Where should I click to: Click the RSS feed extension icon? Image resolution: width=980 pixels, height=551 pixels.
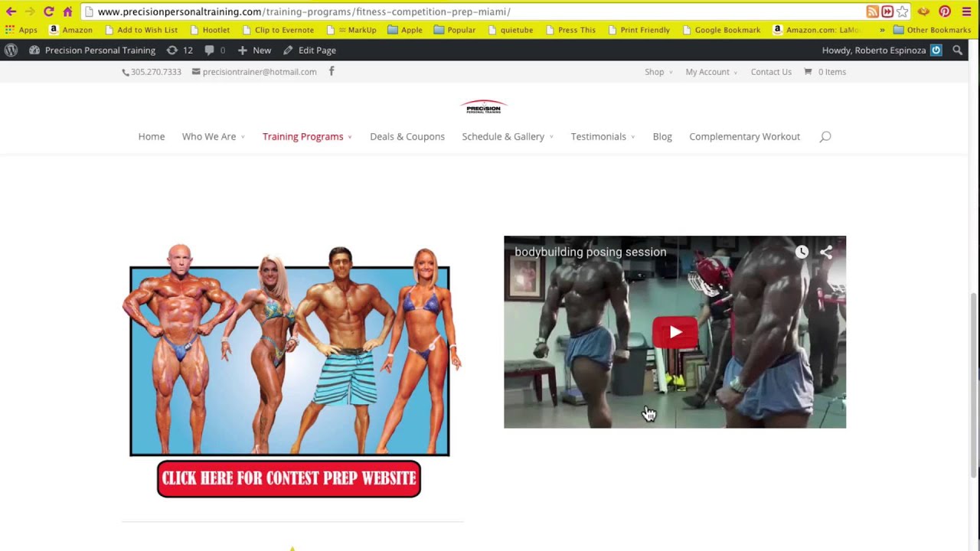coord(872,11)
